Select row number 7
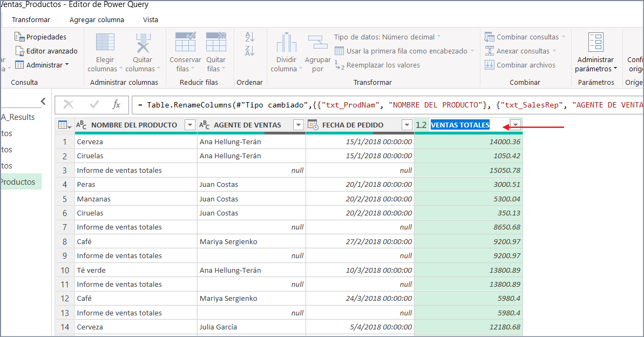644x337 pixels. point(64,227)
